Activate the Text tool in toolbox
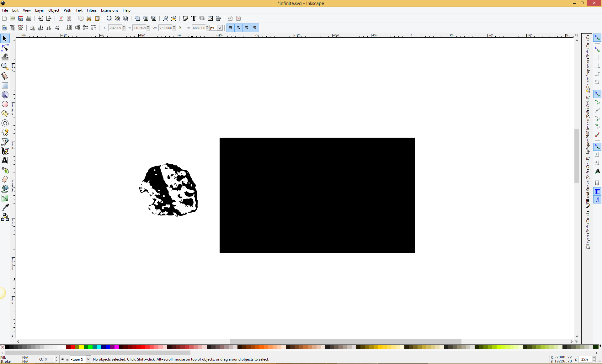Image resolution: width=602 pixels, height=364 pixels. 5,161
